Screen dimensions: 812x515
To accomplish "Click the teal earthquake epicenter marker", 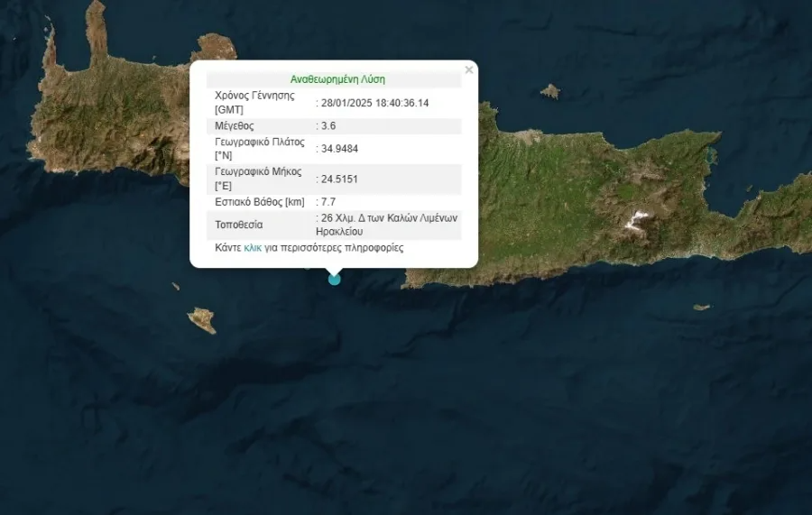I will 335,280.
